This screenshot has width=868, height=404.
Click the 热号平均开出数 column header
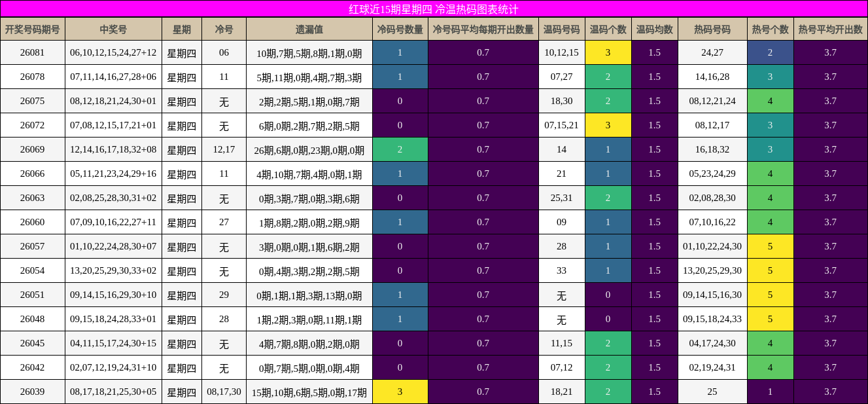coord(831,29)
